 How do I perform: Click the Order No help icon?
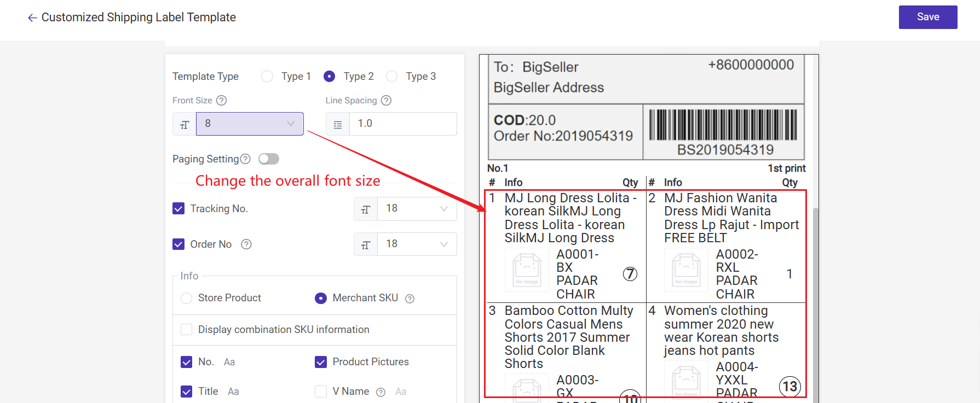pos(246,244)
